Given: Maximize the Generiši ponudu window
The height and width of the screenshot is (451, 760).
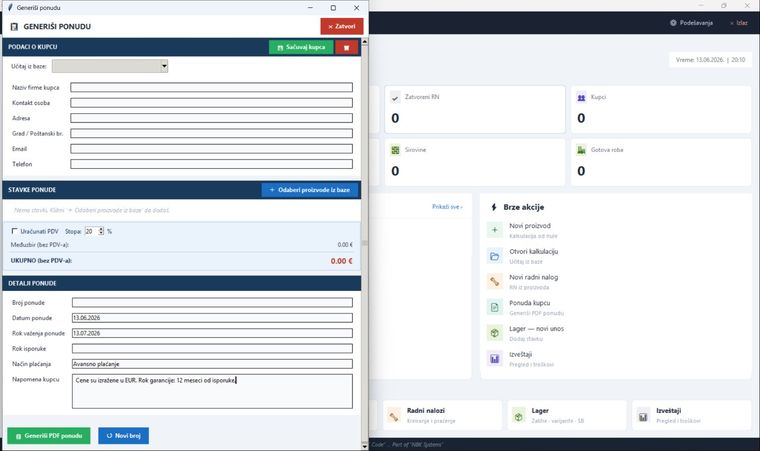Looking at the screenshot, I should [x=333, y=8].
